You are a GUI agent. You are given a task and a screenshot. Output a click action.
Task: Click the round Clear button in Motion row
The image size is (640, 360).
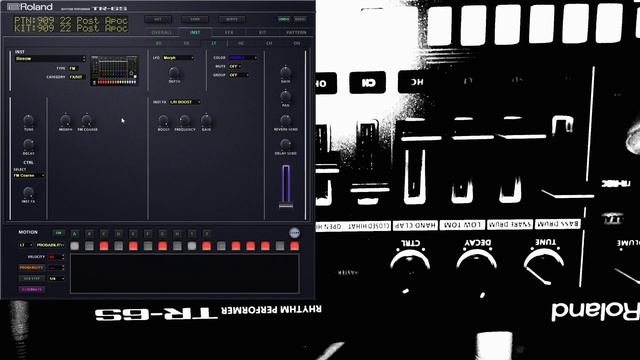[294, 233]
